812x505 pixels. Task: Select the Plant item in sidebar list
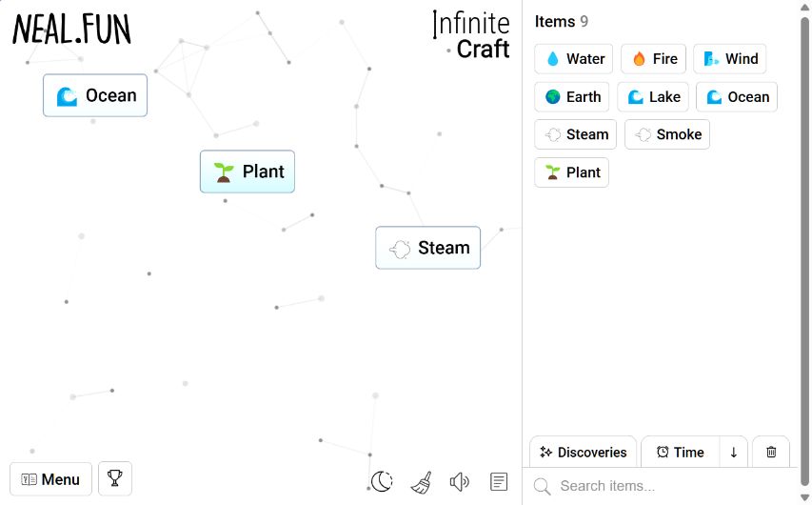(x=571, y=172)
